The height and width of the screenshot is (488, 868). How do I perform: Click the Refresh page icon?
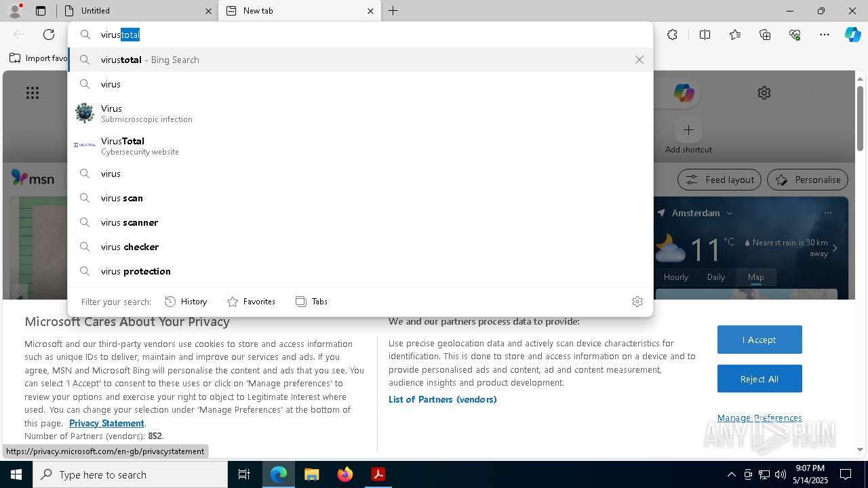tap(49, 35)
